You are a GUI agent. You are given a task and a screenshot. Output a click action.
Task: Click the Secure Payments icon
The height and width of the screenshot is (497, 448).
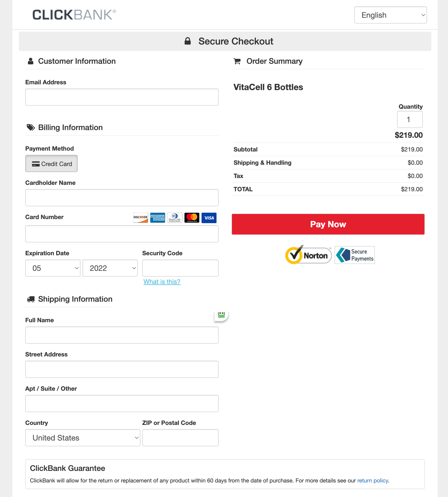[355, 255]
